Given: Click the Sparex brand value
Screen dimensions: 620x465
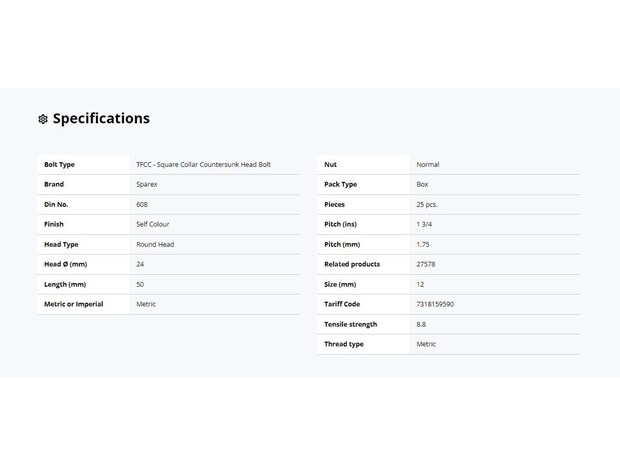Looking at the screenshot, I should click(147, 184).
